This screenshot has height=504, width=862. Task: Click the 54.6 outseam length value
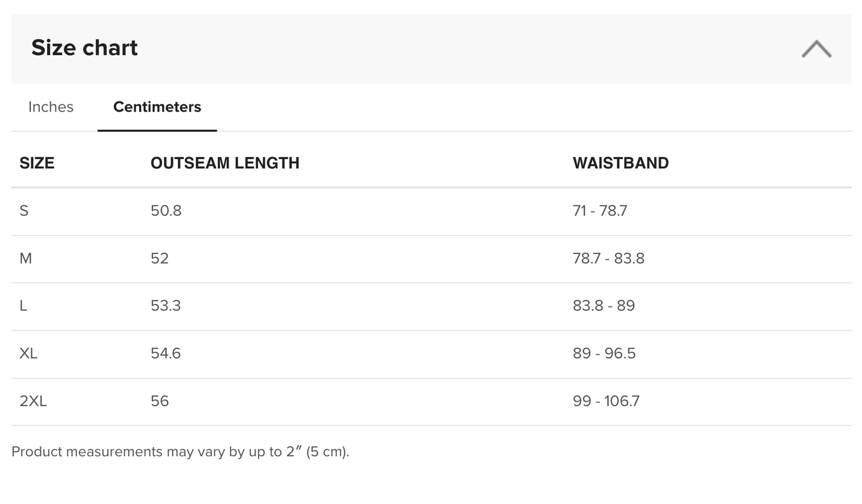pos(166,353)
